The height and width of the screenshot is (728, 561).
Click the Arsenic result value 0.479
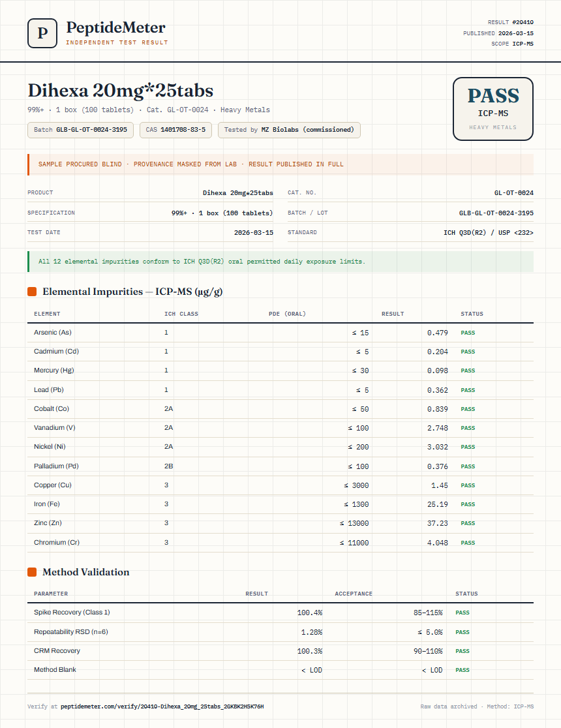(438, 333)
